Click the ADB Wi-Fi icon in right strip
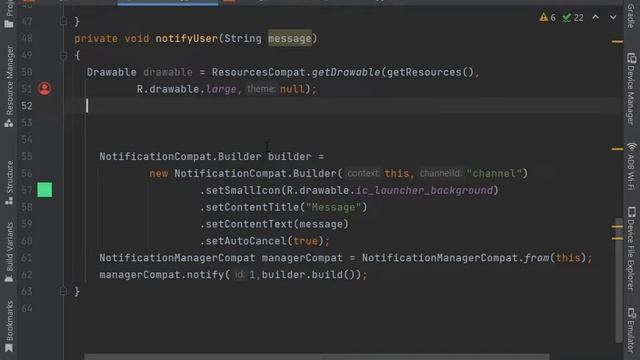 coord(631,147)
